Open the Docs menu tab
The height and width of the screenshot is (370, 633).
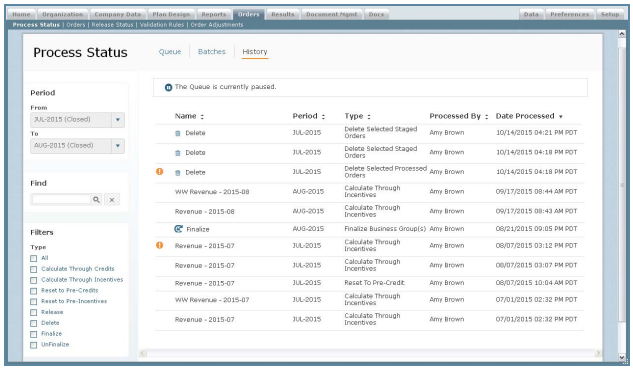point(376,14)
